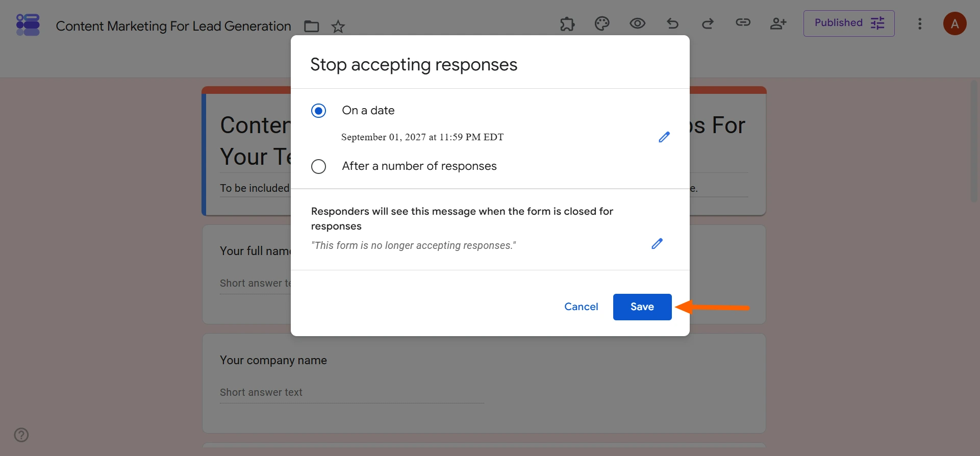980x456 pixels.
Task: Click the undo arrow icon
Action: pos(672,23)
